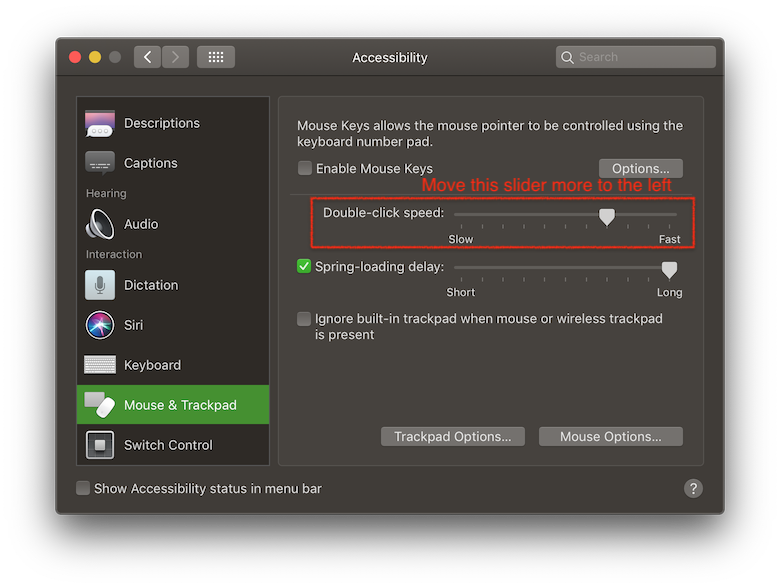The height and width of the screenshot is (588, 780).
Task: Uncheck Spring-loading delay checkbox
Action: pyautogui.click(x=304, y=266)
